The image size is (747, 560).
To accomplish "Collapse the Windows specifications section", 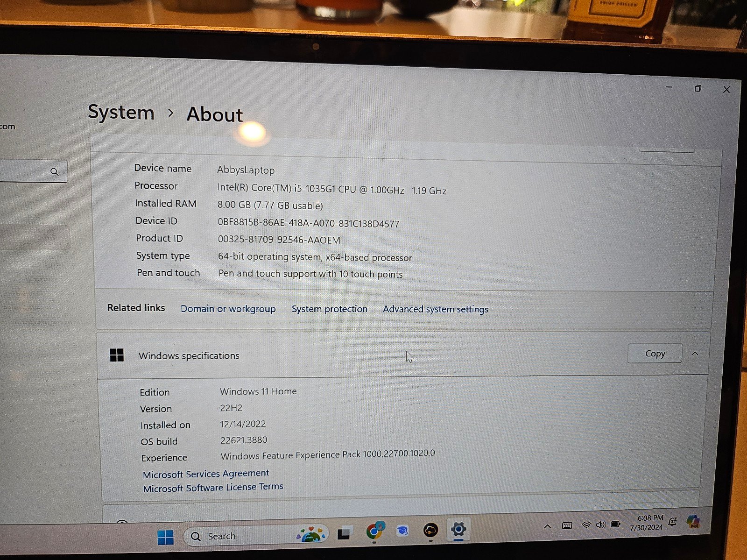I will click(x=695, y=354).
